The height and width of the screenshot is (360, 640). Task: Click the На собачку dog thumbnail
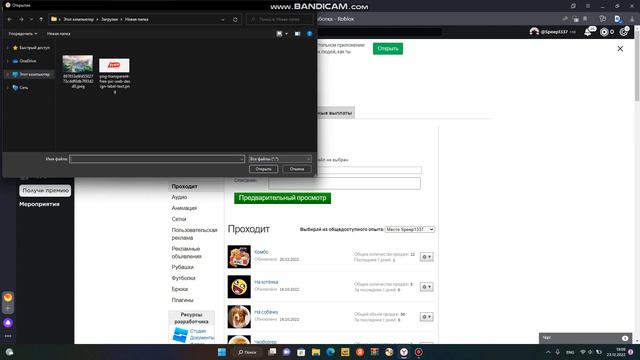[x=239, y=317]
